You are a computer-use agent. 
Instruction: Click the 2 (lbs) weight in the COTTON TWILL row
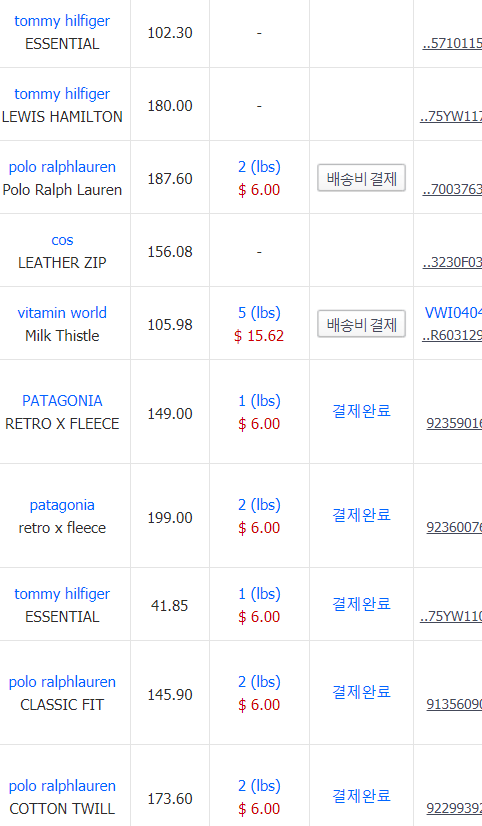point(259,786)
